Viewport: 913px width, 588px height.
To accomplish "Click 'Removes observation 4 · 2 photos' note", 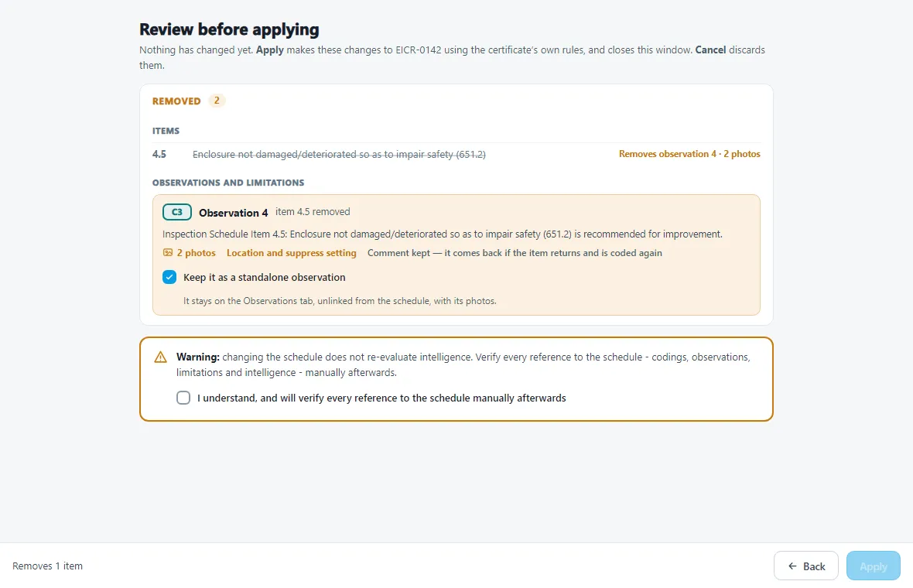I will pyautogui.click(x=689, y=154).
